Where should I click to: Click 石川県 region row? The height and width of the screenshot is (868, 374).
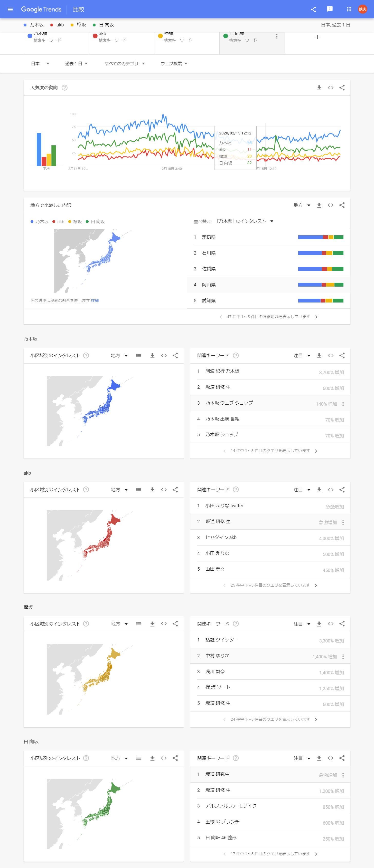click(268, 253)
